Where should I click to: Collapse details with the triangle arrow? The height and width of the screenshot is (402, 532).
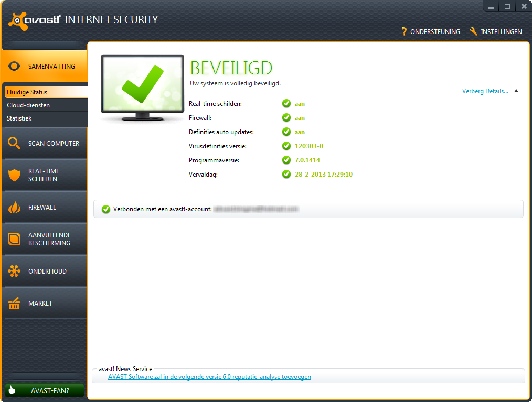[516, 91]
